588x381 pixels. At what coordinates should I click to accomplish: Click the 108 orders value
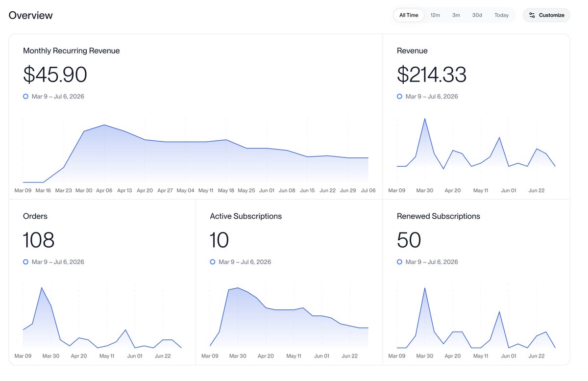pos(39,240)
